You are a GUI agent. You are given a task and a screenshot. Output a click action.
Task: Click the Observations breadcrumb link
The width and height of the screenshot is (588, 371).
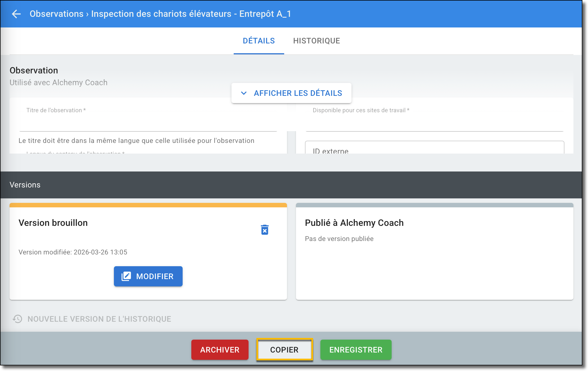56,14
